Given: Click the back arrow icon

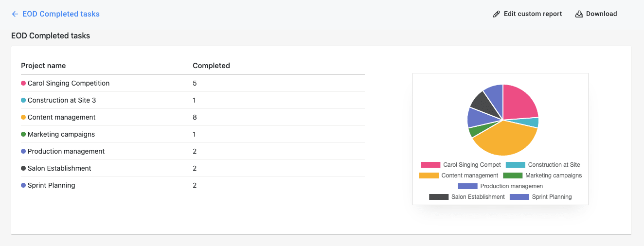Looking at the screenshot, I should tap(15, 14).
